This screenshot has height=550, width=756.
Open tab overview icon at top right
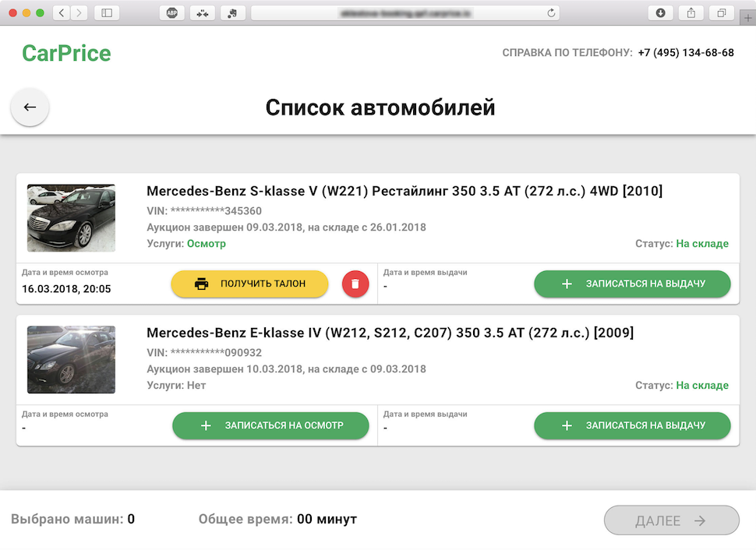click(722, 12)
